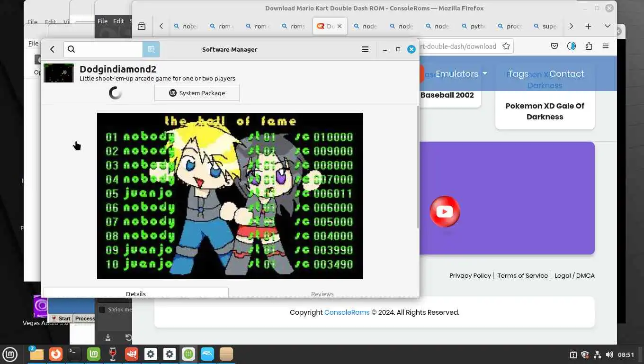Open the Privacy Policy link
644x364 pixels.
(470, 275)
